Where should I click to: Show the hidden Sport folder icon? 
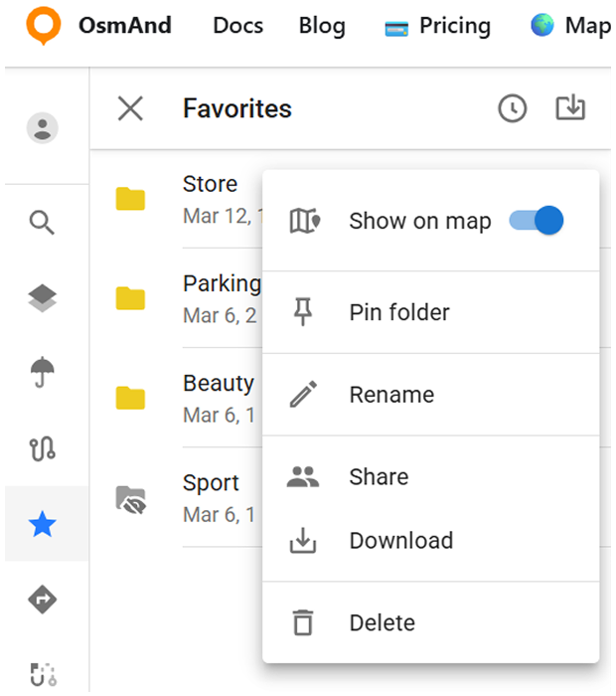click(130, 499)
